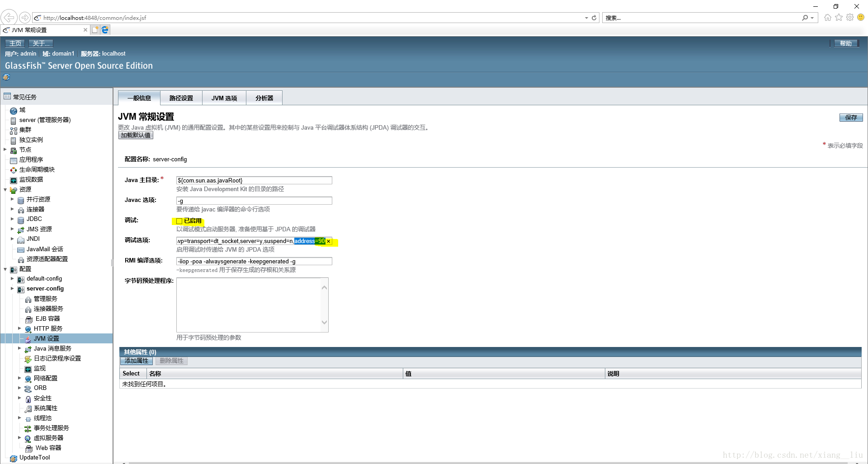868x464 pixels.
Task: Click the Javac 选项 input field
Action: 254,201
